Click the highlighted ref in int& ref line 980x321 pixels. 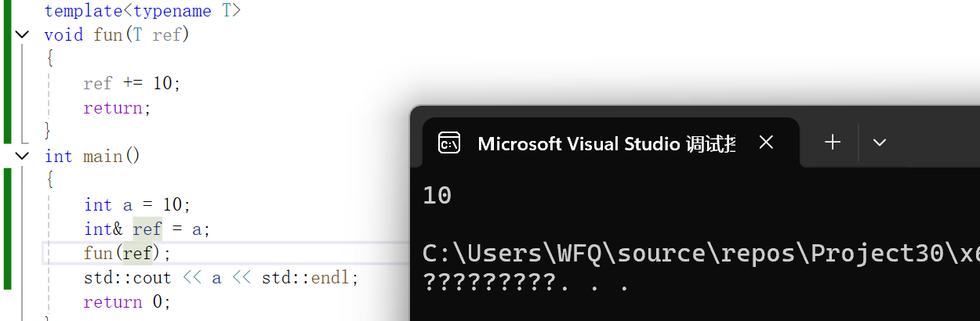(x=147, y=229)
